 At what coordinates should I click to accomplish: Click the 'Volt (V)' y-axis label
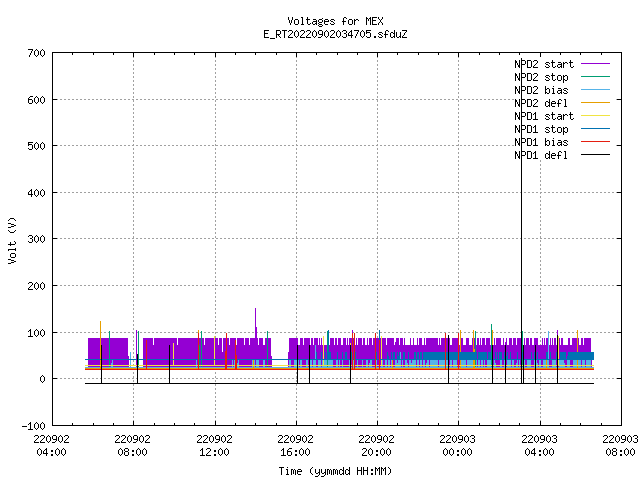coord(12,240)
